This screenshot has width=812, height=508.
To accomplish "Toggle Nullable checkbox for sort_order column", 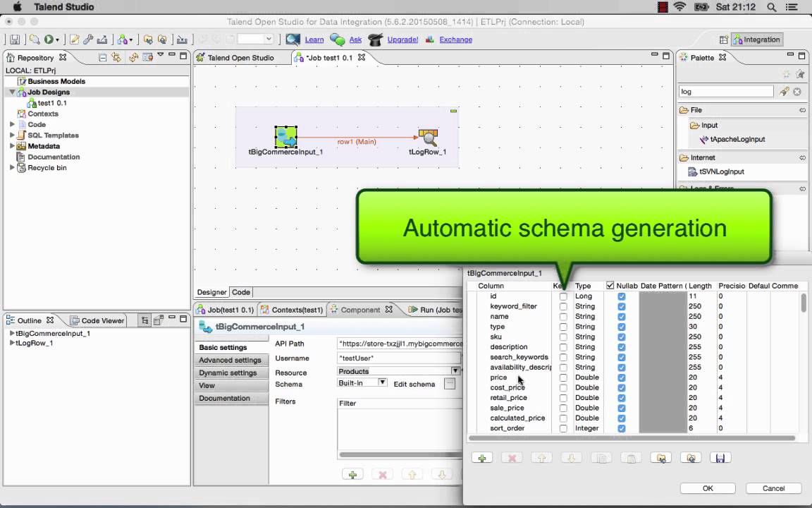I will click(622, 428).
